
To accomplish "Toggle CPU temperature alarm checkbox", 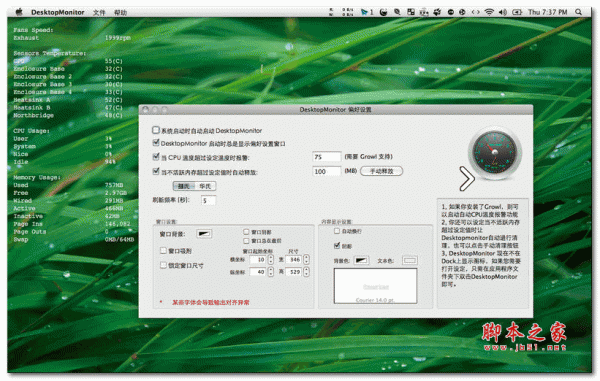I will tap(156, 156).
